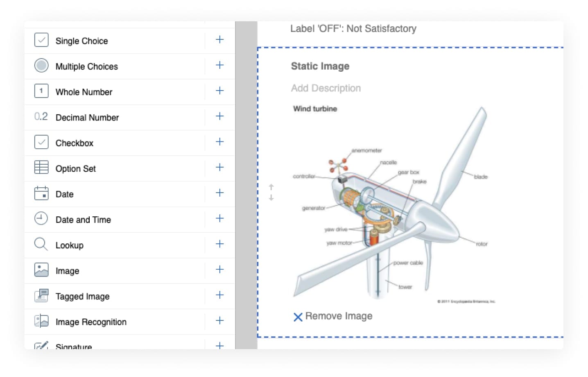Click the Checkbox field type icon

[x=41, y=142]
